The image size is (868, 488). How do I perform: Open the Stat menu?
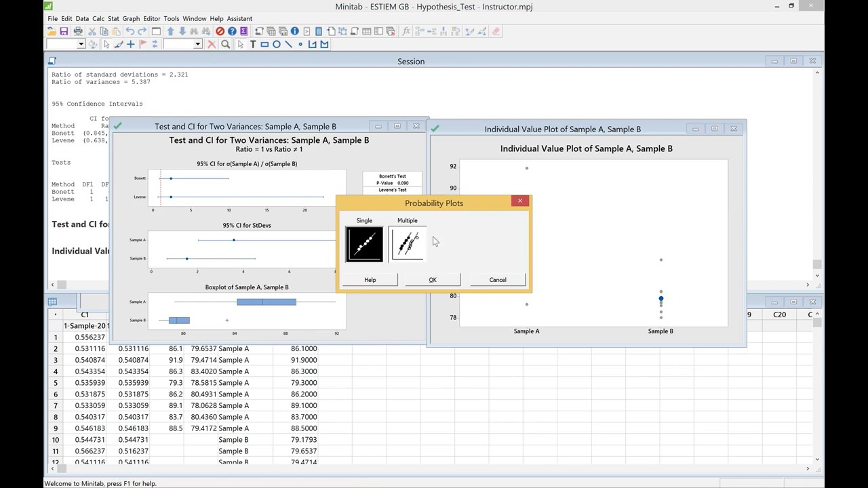tap(114, 19)
